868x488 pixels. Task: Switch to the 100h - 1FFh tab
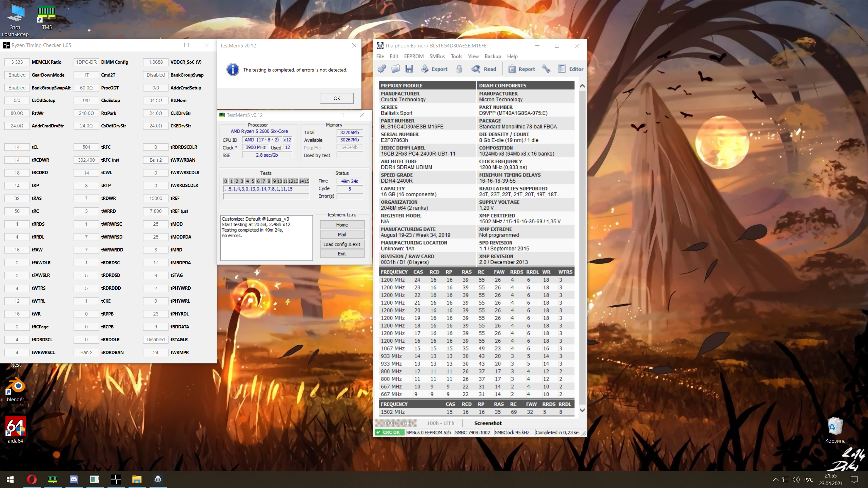[440, 423]
